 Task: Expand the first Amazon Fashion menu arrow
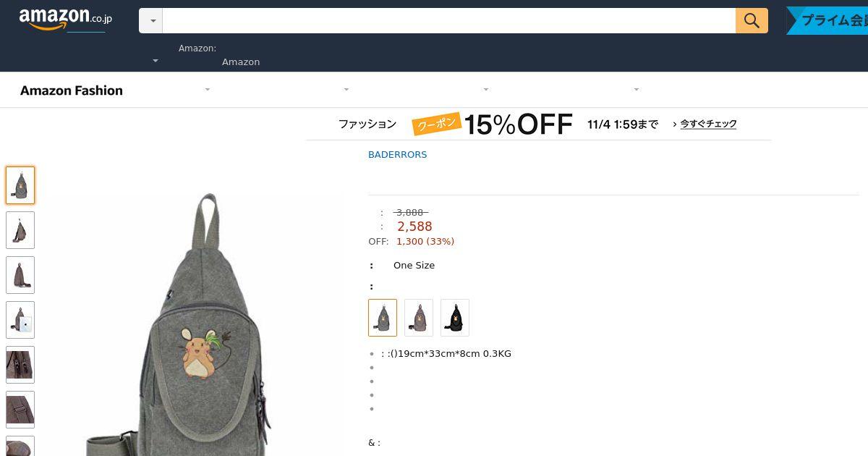(x=208, y=90)
